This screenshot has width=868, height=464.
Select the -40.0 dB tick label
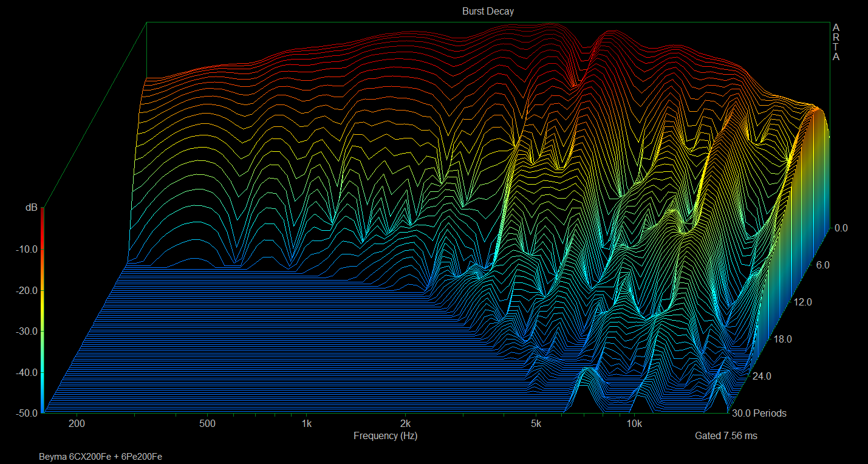(26, 372)
